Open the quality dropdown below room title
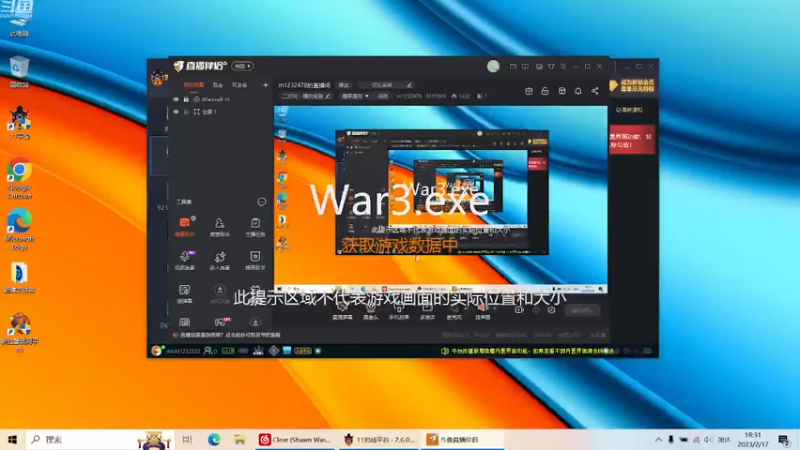The width and height of the screenshot is (800, 450). pyautogui.click(x=355, y=96)
